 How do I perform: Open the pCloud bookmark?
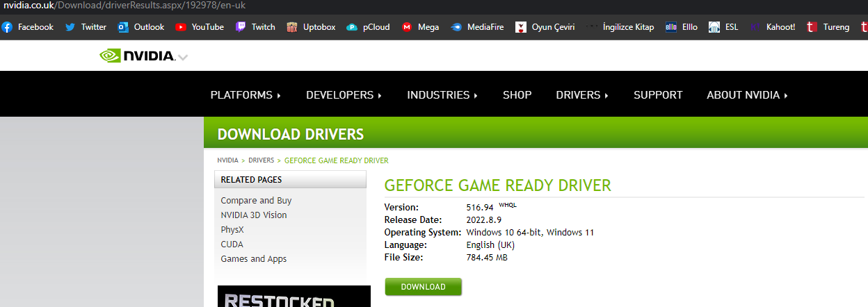click(368, 27)
